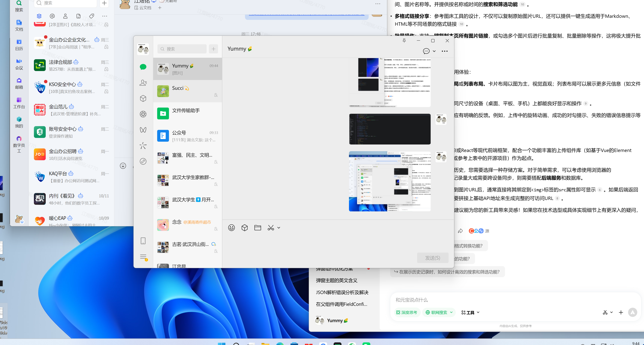Image resolution: width=644 pixels, height=345 pixels.
Task: Open Moments shutter icon in WeChat sidebar
Action: pyautogui.click(x=143, y=114)
